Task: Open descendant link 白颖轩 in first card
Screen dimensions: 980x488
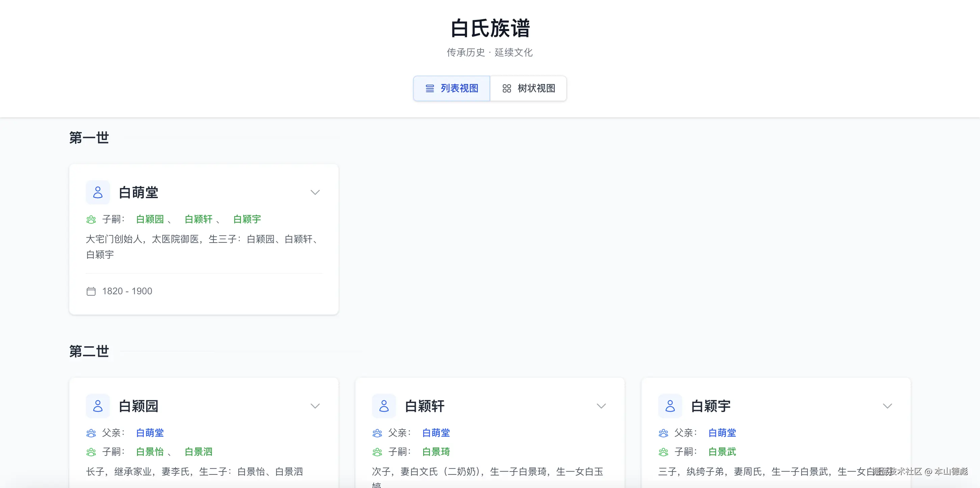Action: coord(198,219)
